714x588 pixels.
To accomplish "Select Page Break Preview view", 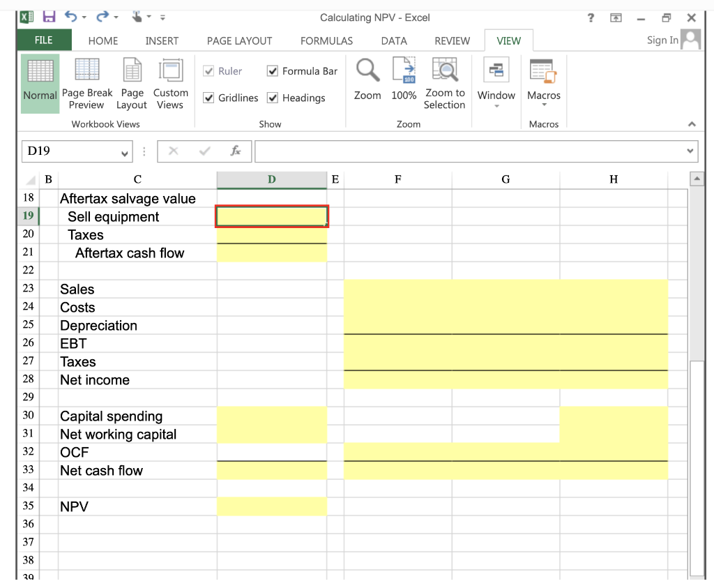I will tap(86, 82).
